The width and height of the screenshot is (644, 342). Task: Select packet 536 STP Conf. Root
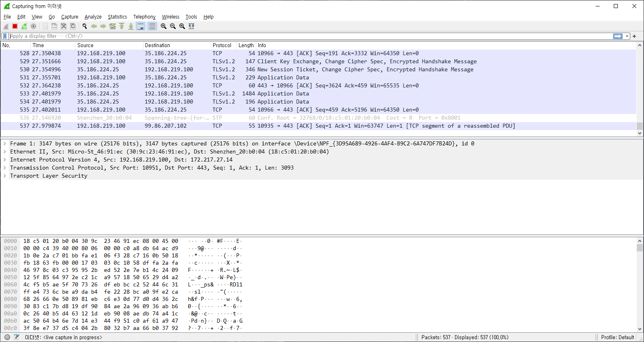point(318,118)
